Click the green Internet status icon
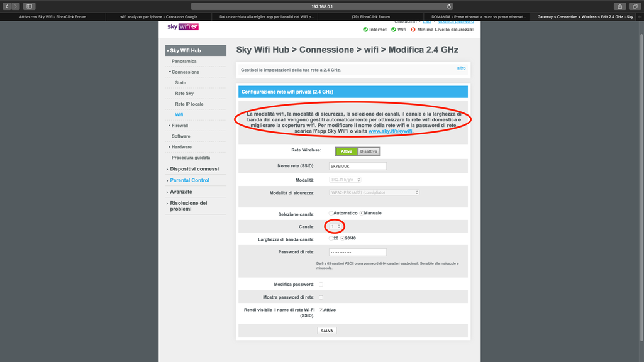This screenshot has height=362, width=644. click(365, 30)
